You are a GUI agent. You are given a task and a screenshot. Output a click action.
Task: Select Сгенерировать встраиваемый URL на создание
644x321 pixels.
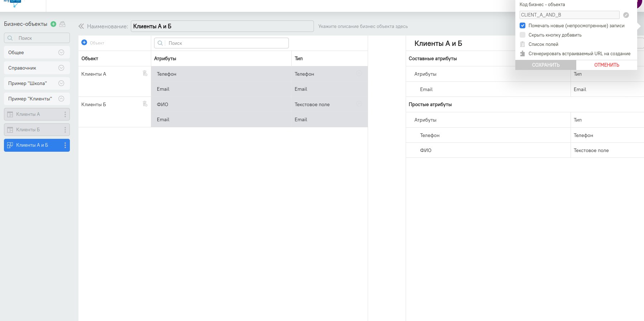579,54
